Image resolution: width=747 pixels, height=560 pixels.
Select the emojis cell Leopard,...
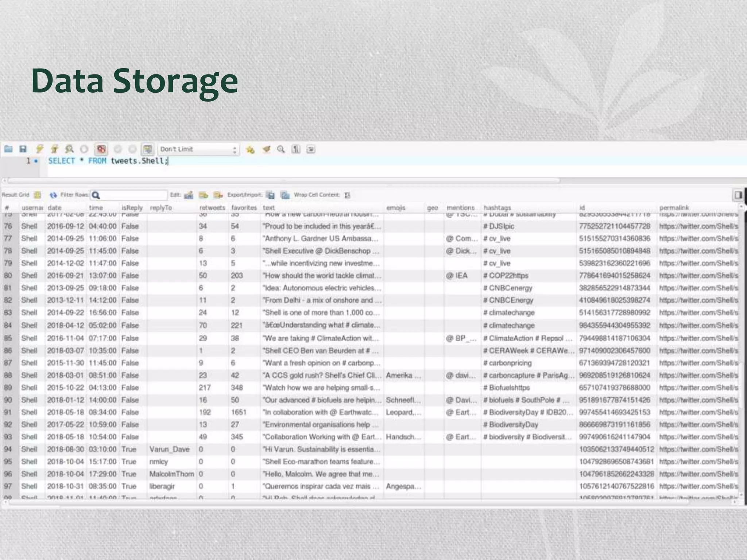click(403, 412)
